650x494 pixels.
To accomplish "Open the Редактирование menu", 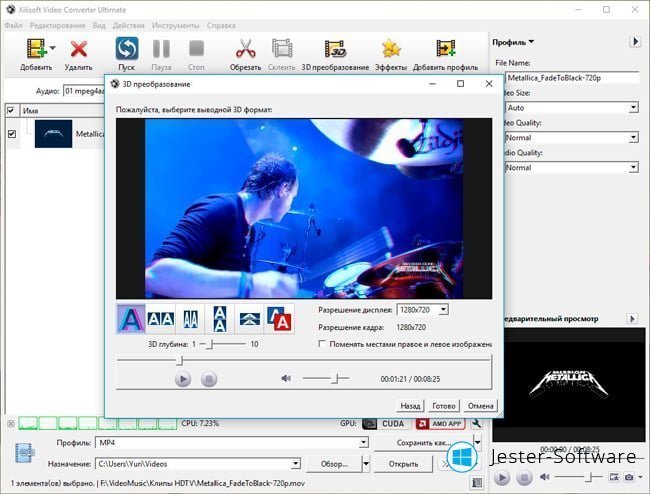I will pos(57,25).
